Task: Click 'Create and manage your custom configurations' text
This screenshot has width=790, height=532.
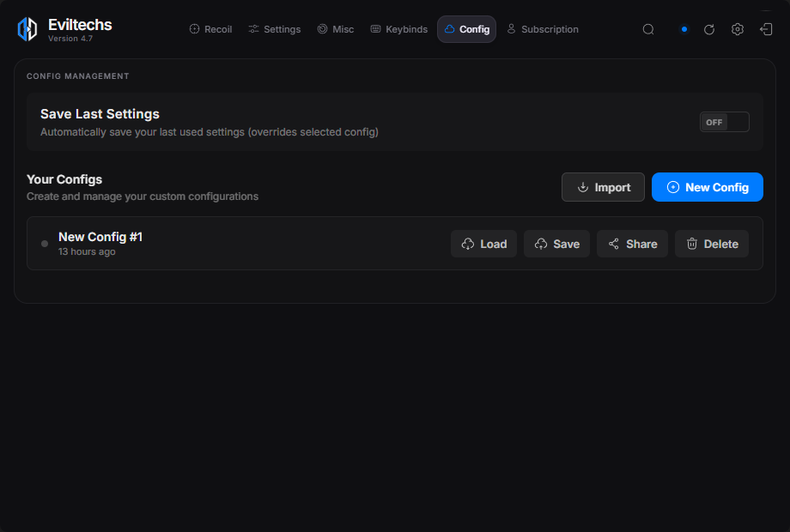Action: tap(143, 196)
